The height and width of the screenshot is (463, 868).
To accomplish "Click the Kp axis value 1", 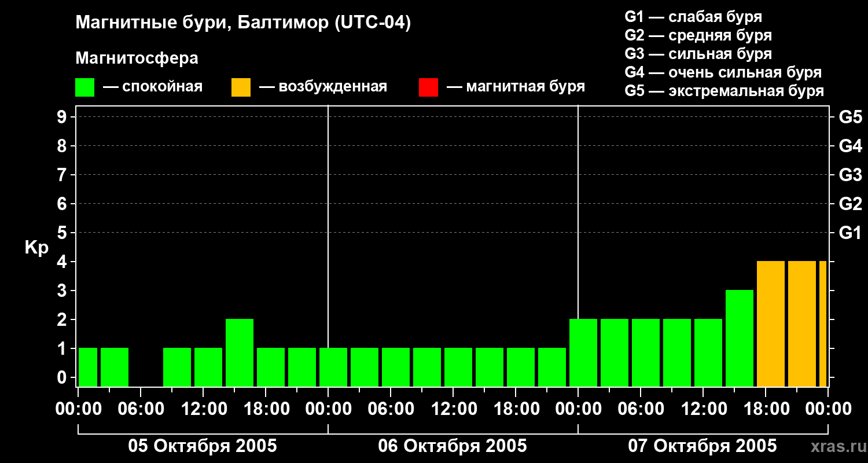I will [63, 348].
